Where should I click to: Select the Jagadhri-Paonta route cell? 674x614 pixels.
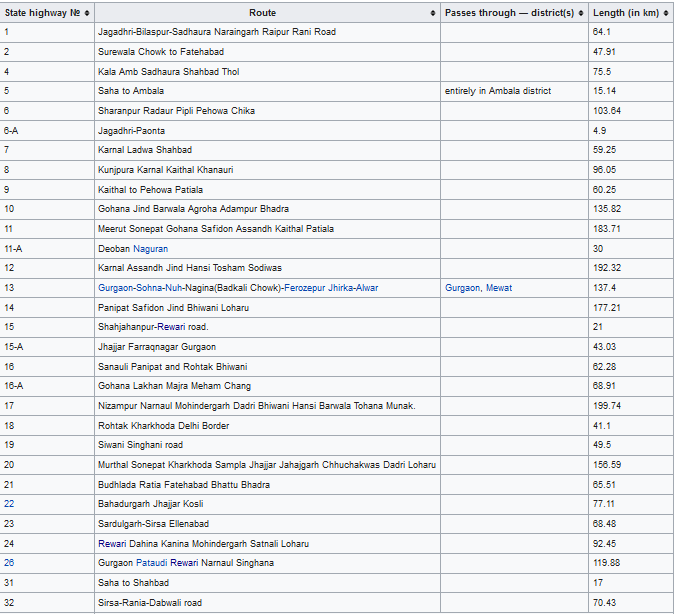[x=131, y=130]
